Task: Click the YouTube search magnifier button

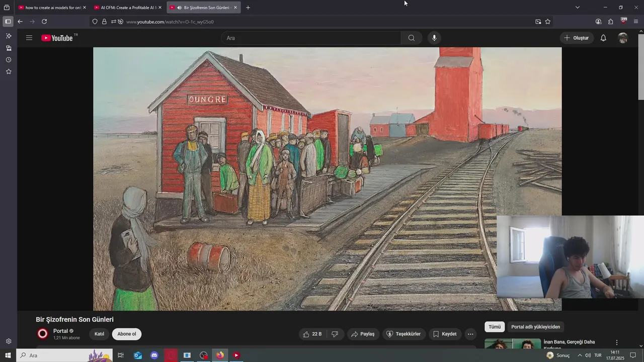Action: 412,38
